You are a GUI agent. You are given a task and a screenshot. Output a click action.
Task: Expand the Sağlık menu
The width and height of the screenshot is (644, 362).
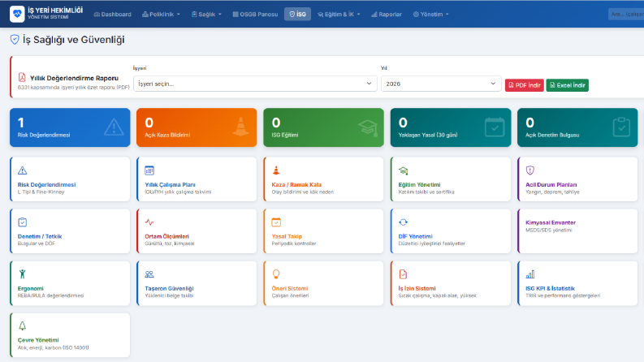coord(206,14)
